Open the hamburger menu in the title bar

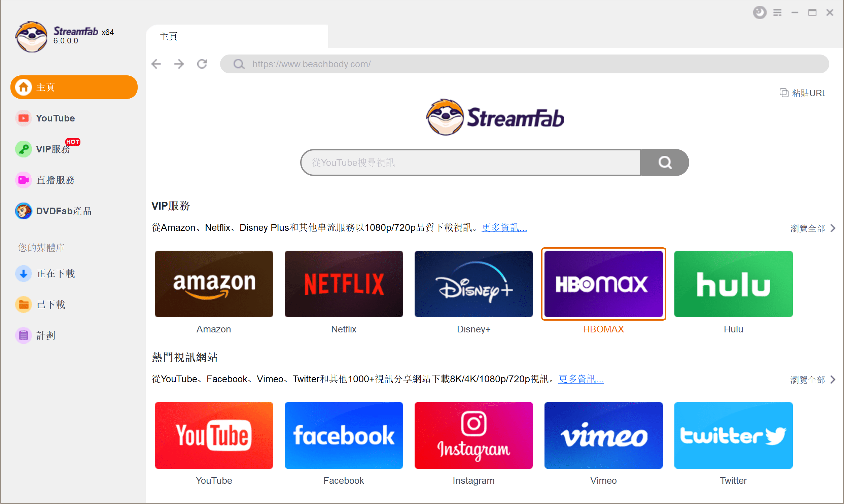pos(777,12)
